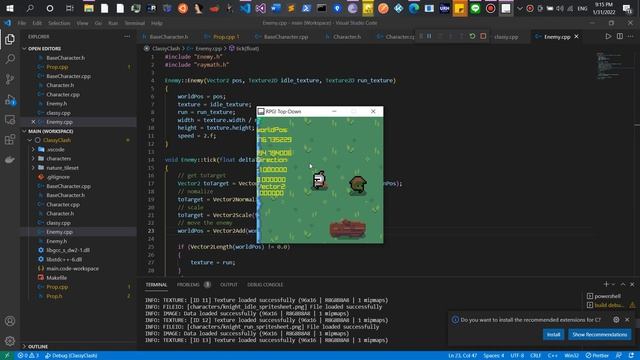Click Show Recommendations button
This screenshot has width=640, height=360.
click(600, 335)
